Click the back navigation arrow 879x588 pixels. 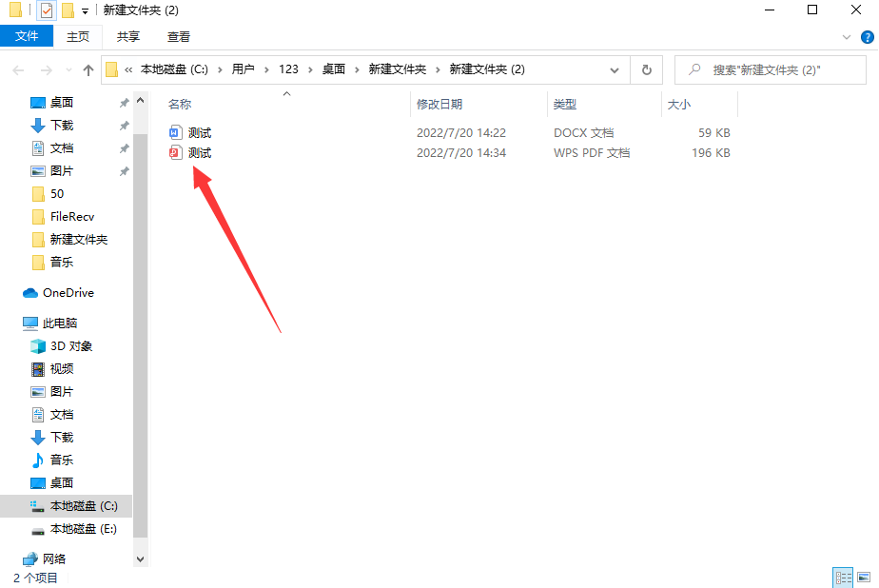[x=18, y=69]
